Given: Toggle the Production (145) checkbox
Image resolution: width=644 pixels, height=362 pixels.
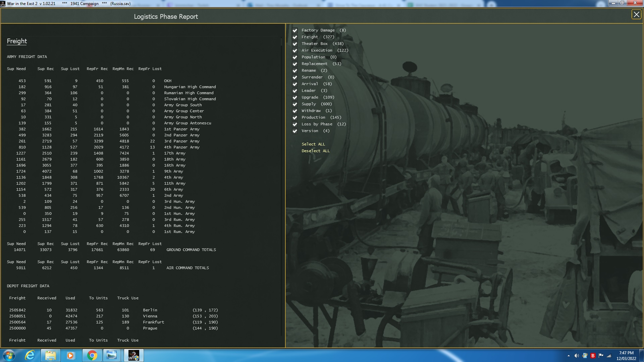Looking at the screenshot, I should tap(295, 118).
